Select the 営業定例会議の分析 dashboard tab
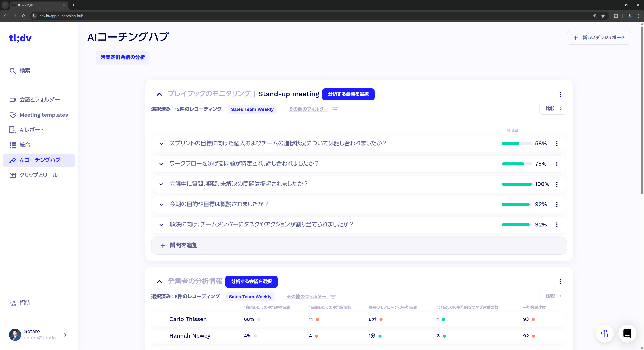This screenshot has height=350, width=644. [x=123, y=57]
